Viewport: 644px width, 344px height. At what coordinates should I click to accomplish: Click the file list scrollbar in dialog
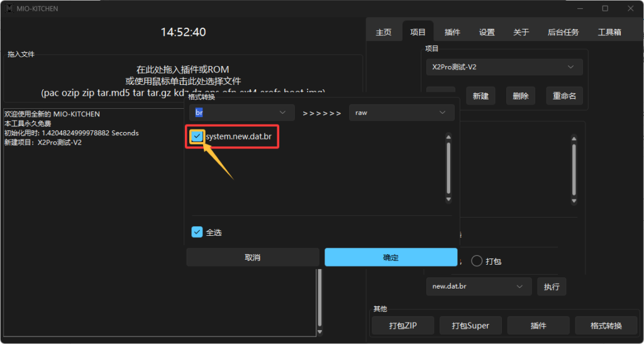[x=448, y=168]
